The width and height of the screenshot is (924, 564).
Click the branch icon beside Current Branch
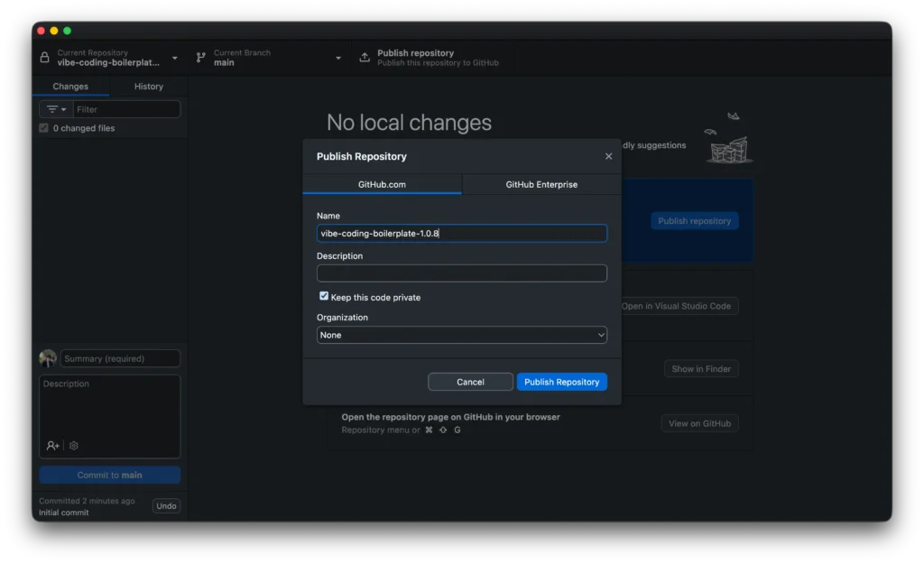tap(201, 57)
